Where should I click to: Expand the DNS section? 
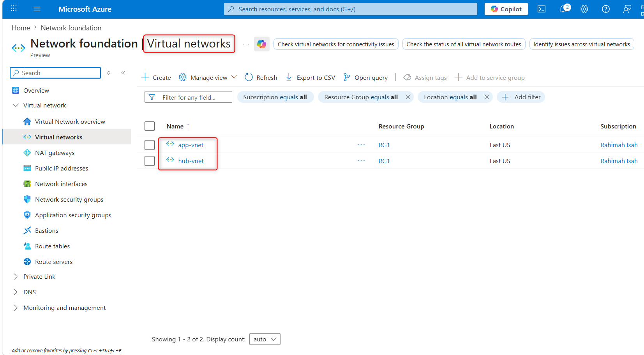point(16,292)
